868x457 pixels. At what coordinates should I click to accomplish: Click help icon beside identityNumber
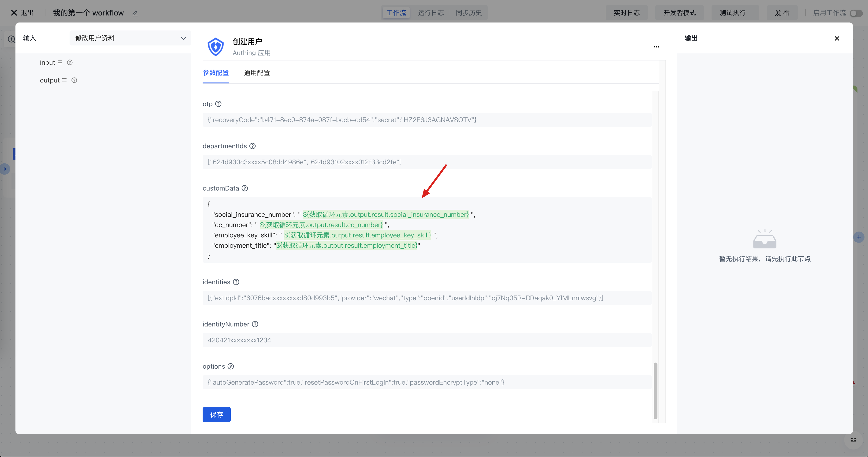point(255,324)
